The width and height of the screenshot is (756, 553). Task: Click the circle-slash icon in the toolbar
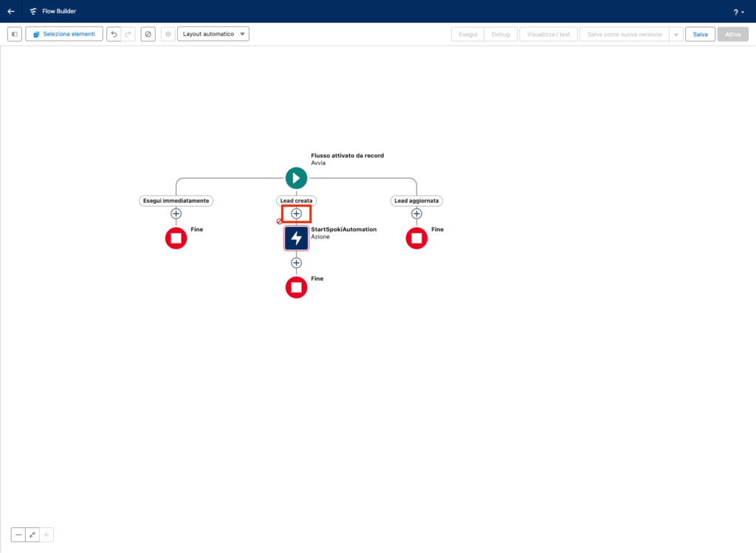[148, 34]
